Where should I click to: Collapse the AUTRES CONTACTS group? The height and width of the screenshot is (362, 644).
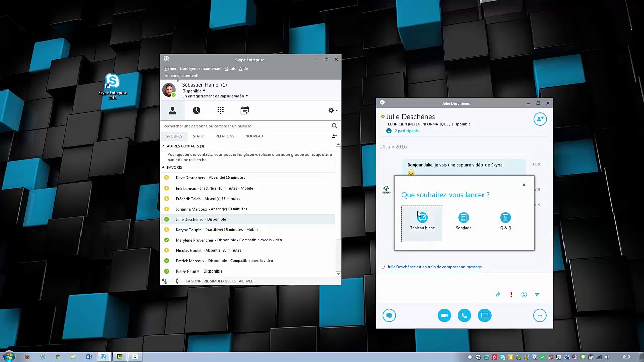163,146
